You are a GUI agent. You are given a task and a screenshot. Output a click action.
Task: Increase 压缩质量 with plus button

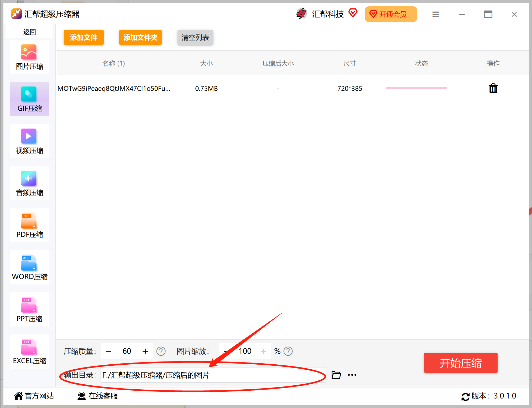pos(145,351)
